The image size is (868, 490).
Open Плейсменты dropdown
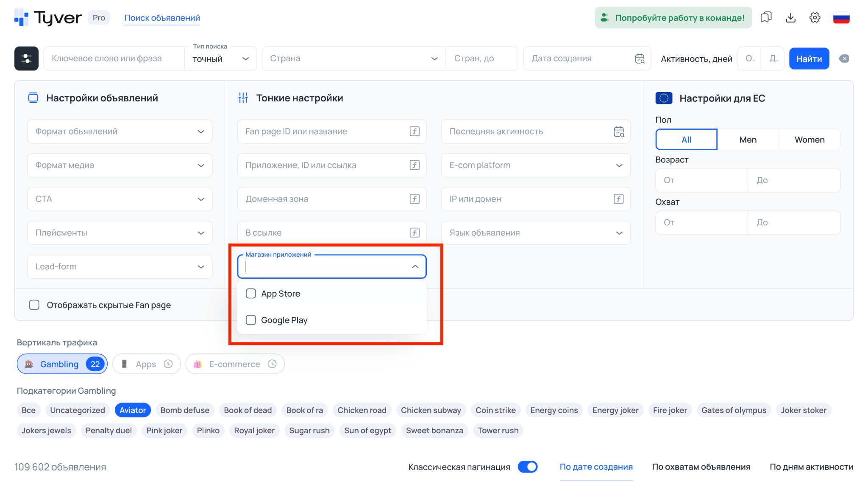(x=120, y=232)
